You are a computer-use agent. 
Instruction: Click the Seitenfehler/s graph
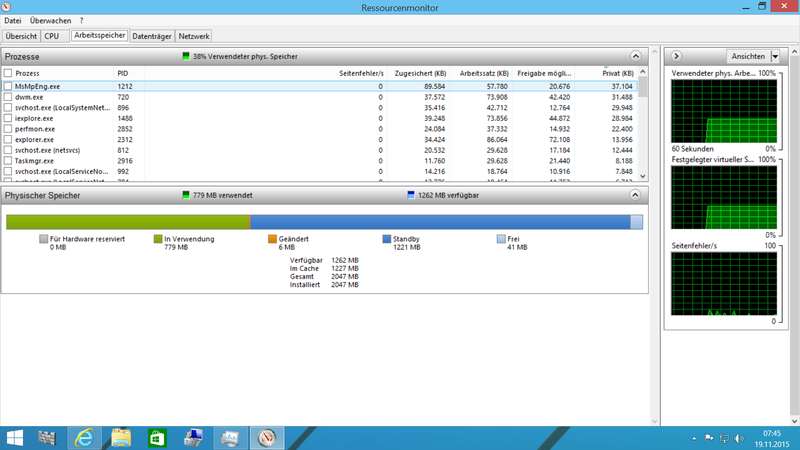[x=724, y=283]
